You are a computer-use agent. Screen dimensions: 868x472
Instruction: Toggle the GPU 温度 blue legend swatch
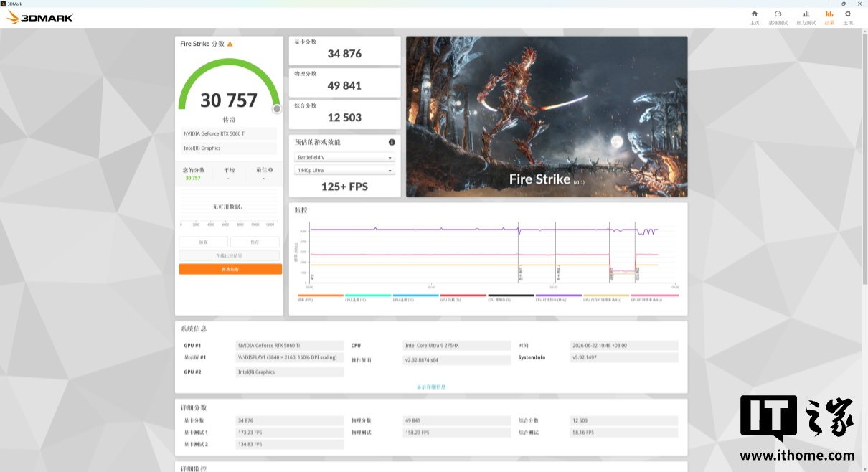pos(415,295)
